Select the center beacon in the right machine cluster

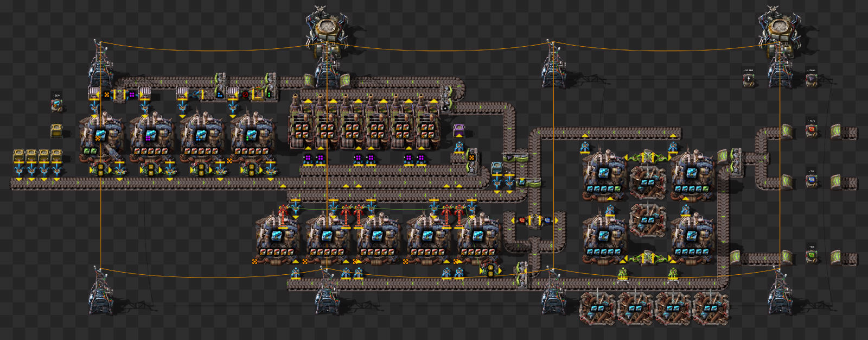648,219
